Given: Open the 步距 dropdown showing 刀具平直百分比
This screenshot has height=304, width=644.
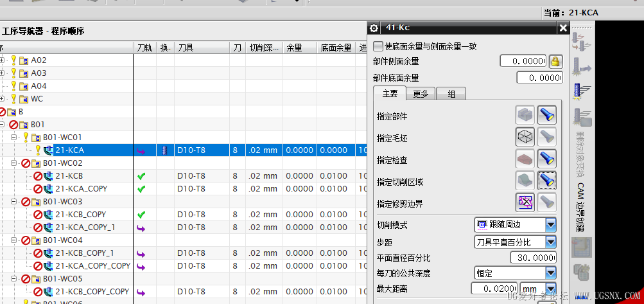Looking at the screenshot, I should coord(551,242).
